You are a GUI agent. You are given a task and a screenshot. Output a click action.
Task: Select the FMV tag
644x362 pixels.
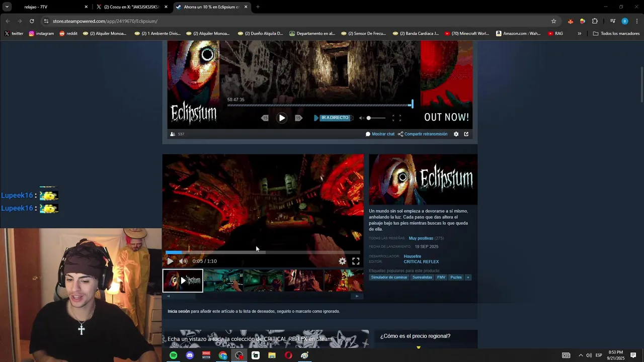click(441, 278)
